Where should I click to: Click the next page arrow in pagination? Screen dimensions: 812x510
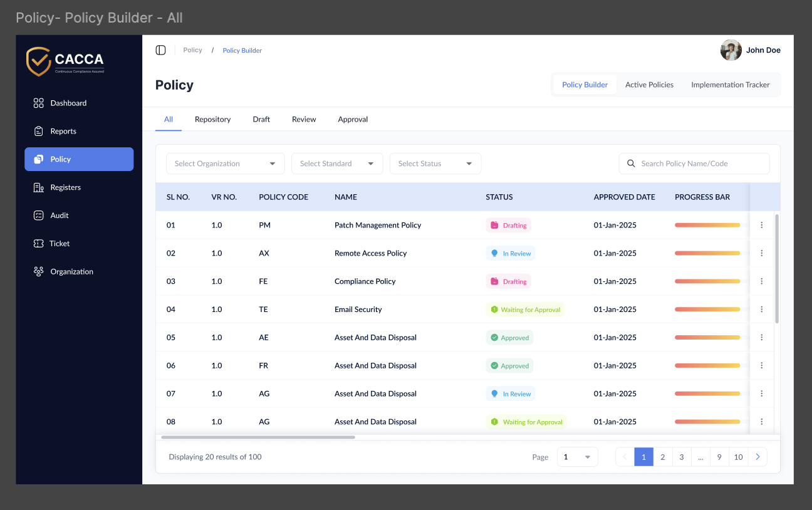click(757, 457)
